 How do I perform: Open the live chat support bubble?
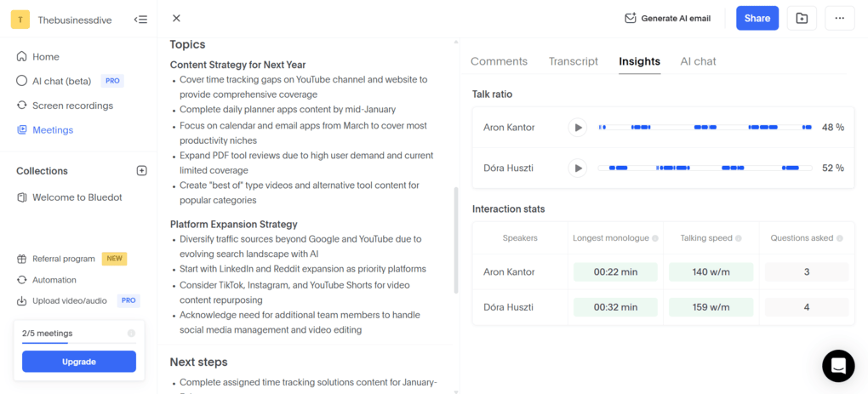coord(837,365)
